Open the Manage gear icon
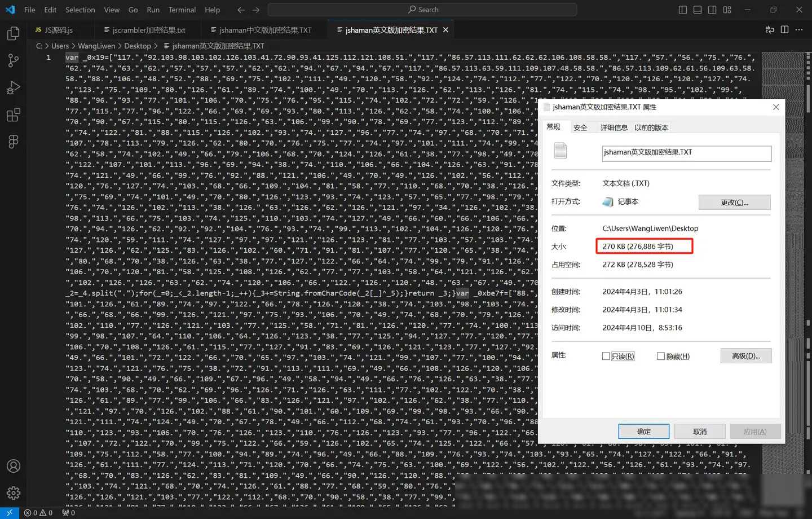This screenshot has width=812, height=519. pos(14,493)
